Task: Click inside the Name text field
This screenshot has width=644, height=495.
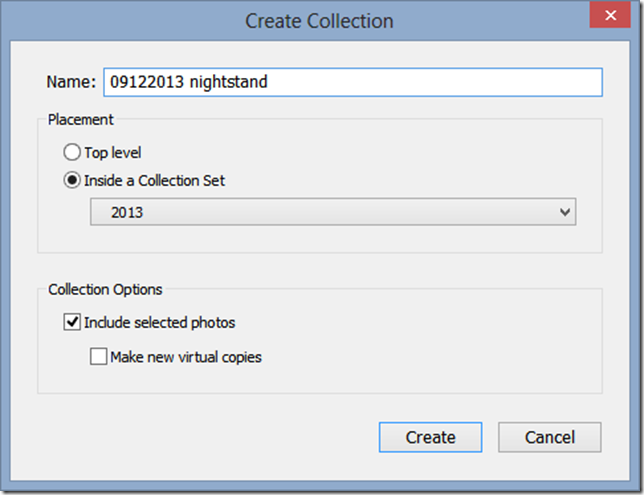Action: 353,82
